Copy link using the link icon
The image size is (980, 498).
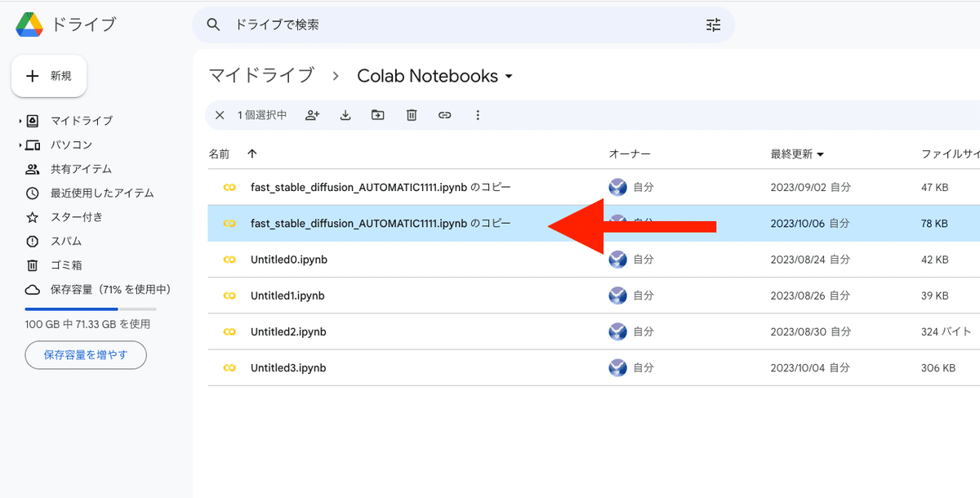444,115
